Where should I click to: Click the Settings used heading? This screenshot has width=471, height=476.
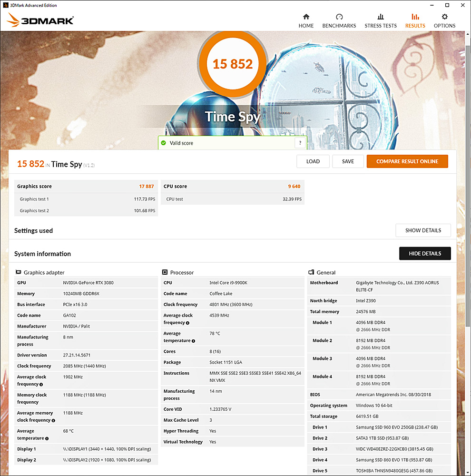[x=33, y=231]
